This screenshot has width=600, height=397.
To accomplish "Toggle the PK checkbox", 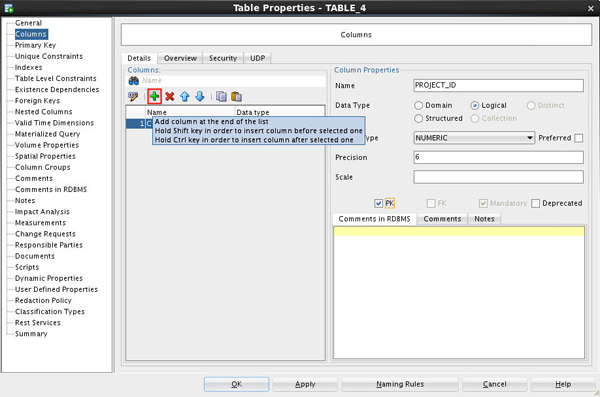I will 378,203.
